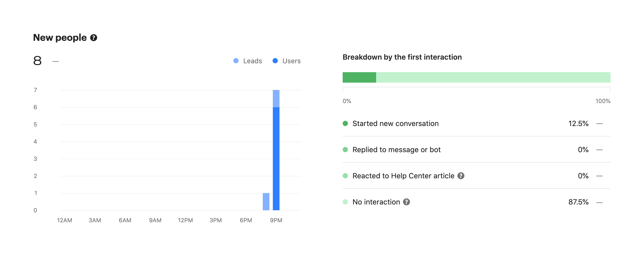This screenshot has width=644, height=256.
Task: Click the dark blue Users bar at 9PM
Action: pyautogui.click(x=276, y=158)
